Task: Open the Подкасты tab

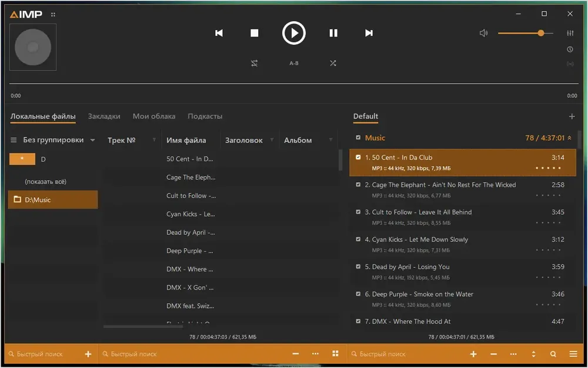Action: [205, 116]
